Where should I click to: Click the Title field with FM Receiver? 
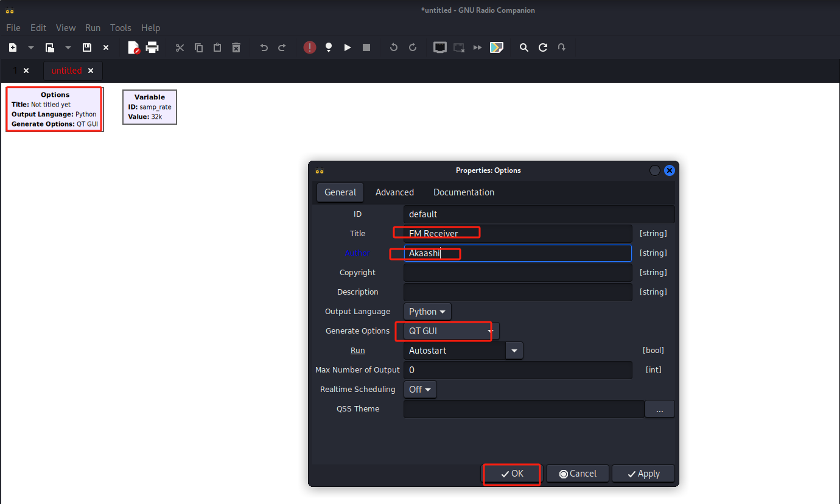(517, 234)
